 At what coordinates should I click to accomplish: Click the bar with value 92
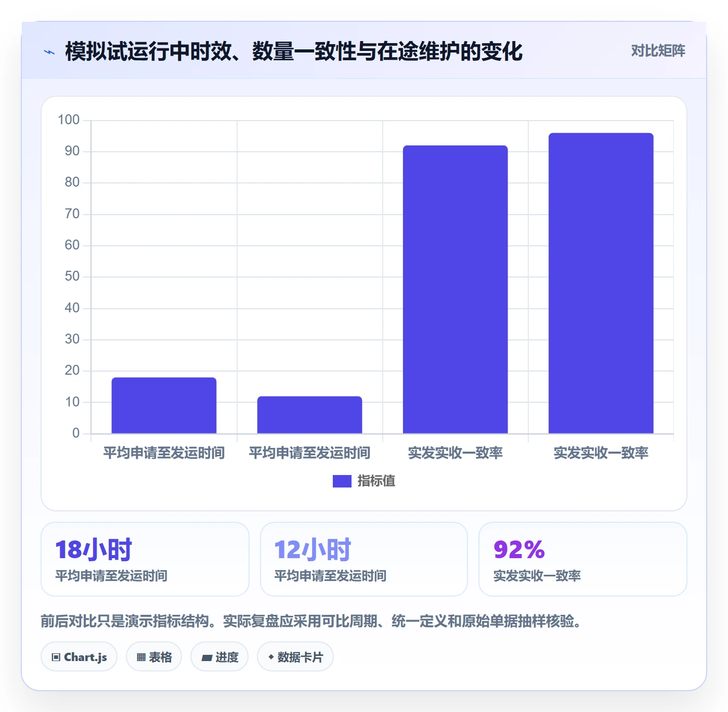[455, 289]
